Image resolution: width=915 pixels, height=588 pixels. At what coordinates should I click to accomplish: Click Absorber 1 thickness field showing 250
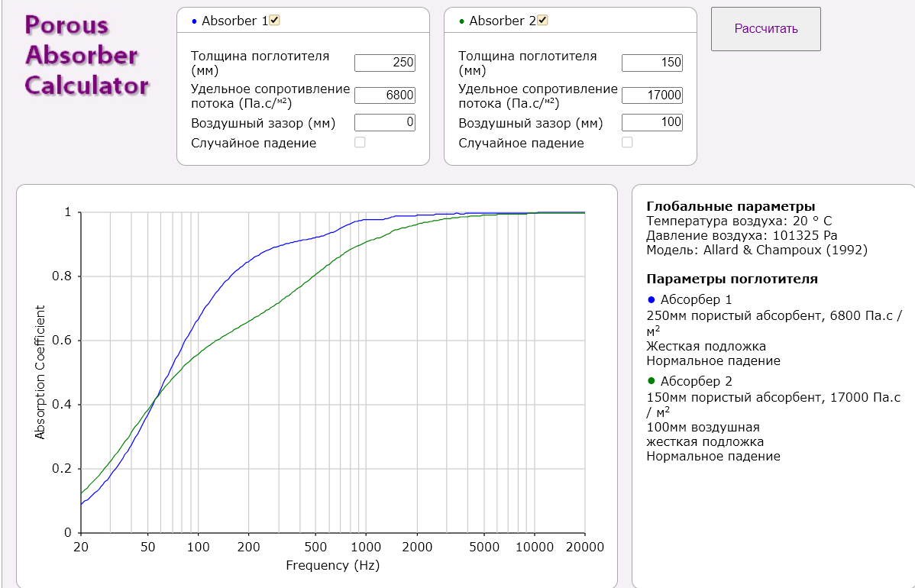[x=385, y=63]
